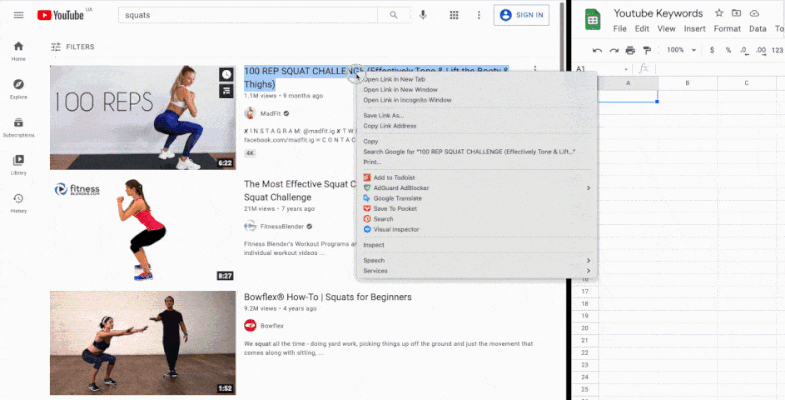Open the FILTERS option

pos(73,47)
